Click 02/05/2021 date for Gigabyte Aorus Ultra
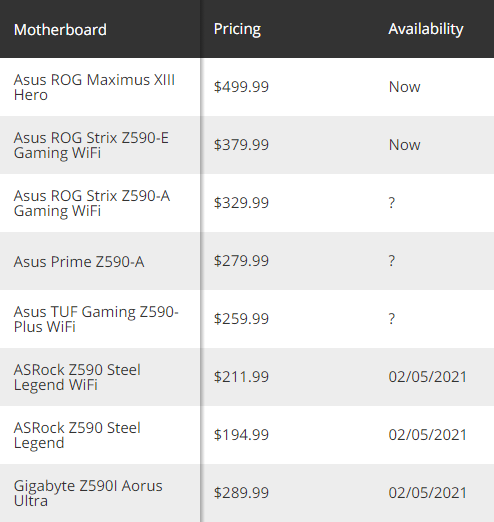The height and width of the screenshot is (522, 494). [x=428, y=493]
